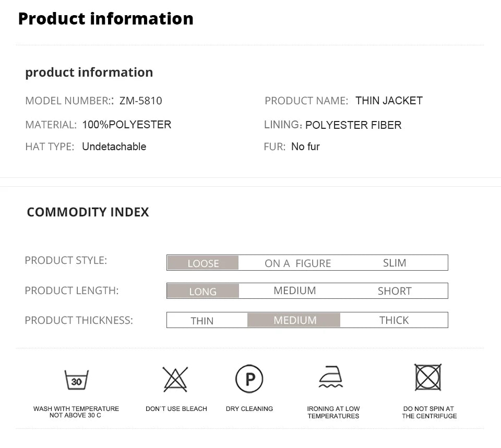
Task: Choose the SHORT product length option
Action: click(395, 291)
